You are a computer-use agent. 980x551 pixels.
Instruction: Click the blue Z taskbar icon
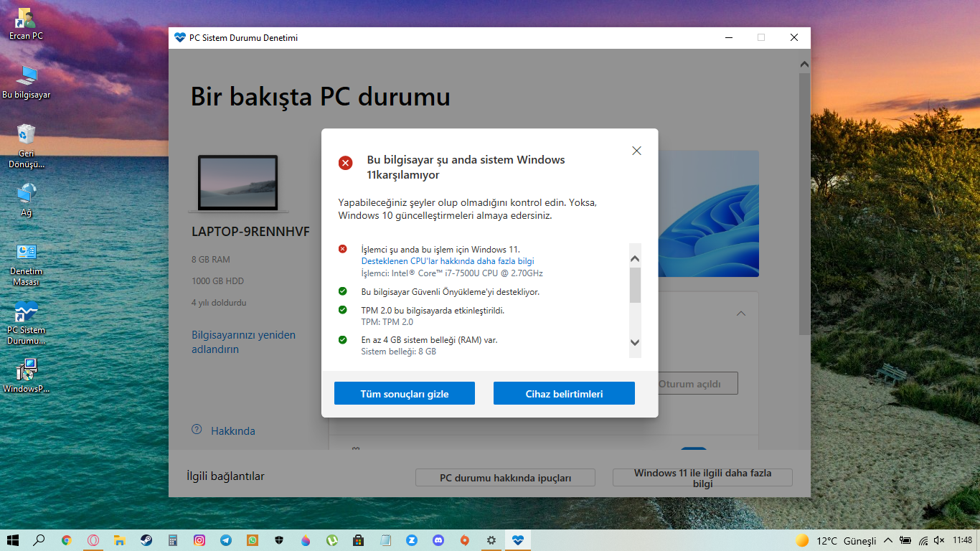(x=412, y=540)
